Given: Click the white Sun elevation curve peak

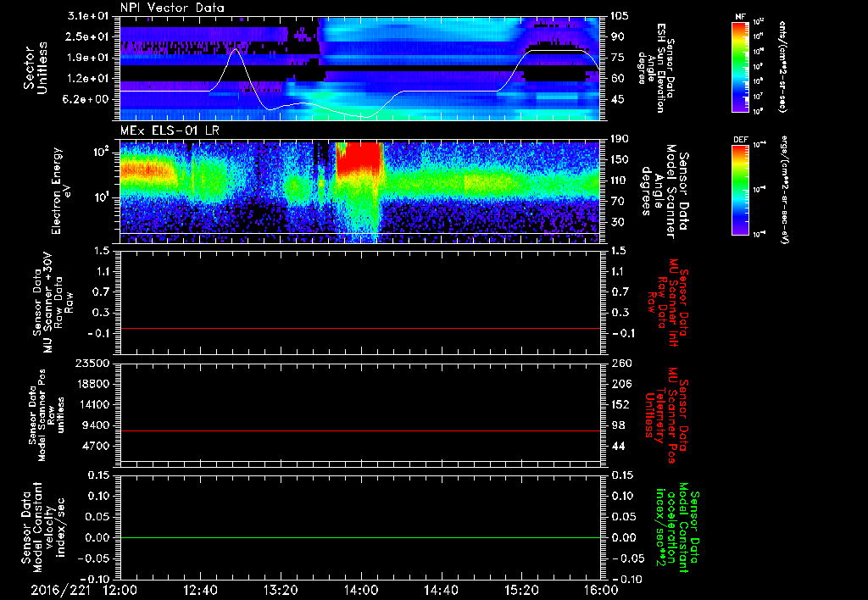Looking at the screenshot, I should (236, 50).
